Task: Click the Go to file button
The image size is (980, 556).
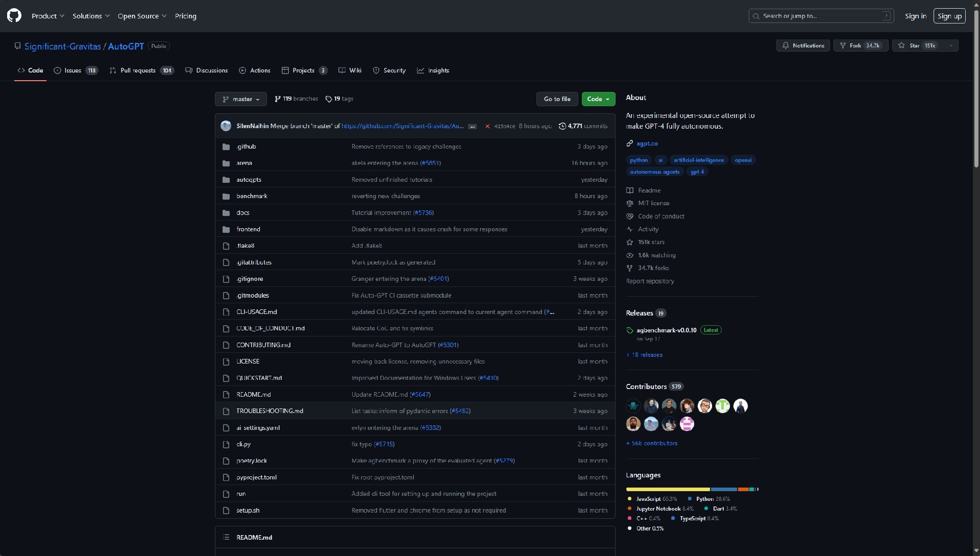Action: pos(557,99)
